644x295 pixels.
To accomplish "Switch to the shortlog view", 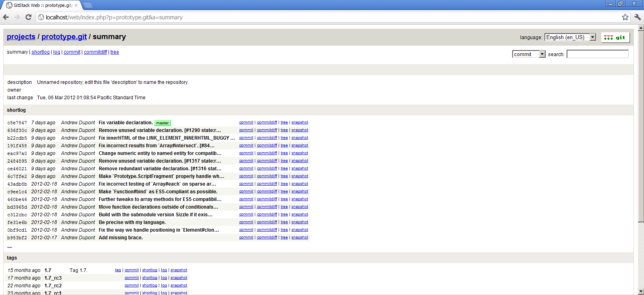I will [40, 52].
